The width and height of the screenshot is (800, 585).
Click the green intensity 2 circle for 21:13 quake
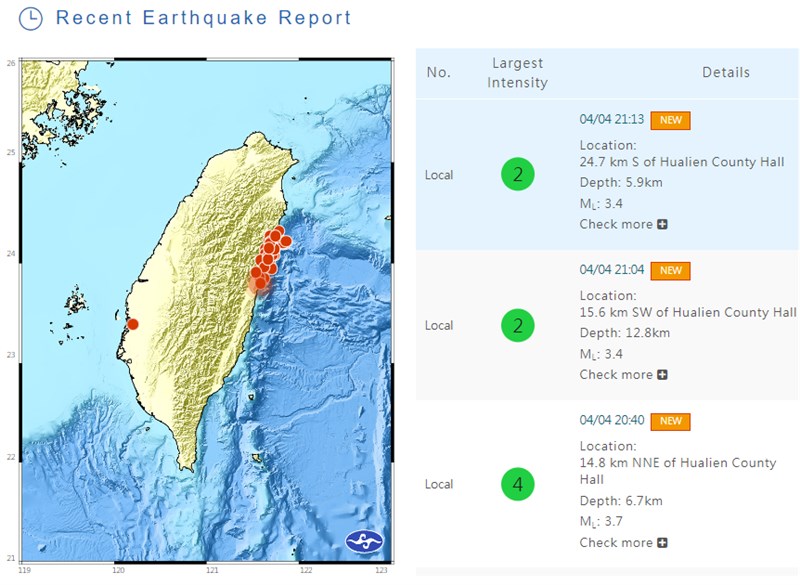(x=517, y=174)
